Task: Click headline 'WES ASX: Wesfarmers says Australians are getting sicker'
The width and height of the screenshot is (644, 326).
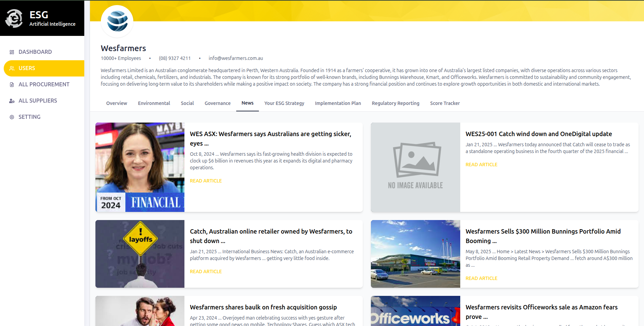Action: [x=271, y=138]
